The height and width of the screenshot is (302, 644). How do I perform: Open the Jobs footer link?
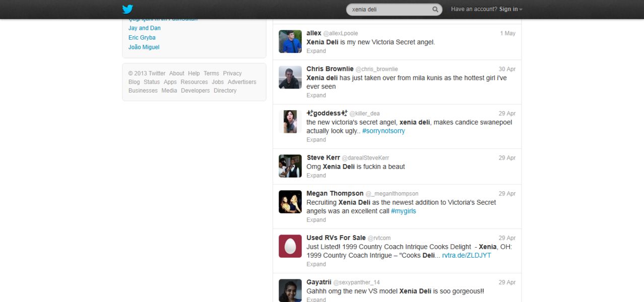218,82
